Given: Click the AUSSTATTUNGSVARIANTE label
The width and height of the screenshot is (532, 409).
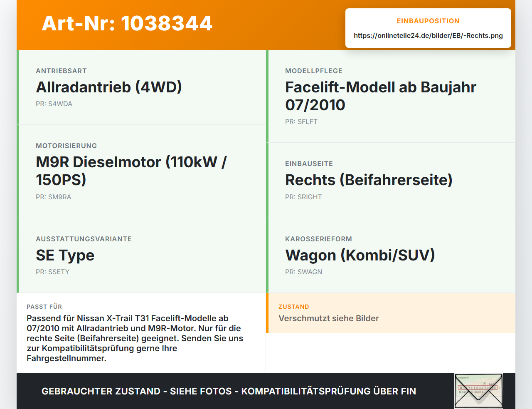Looking at the screenshot, I should tap(84, 239).
